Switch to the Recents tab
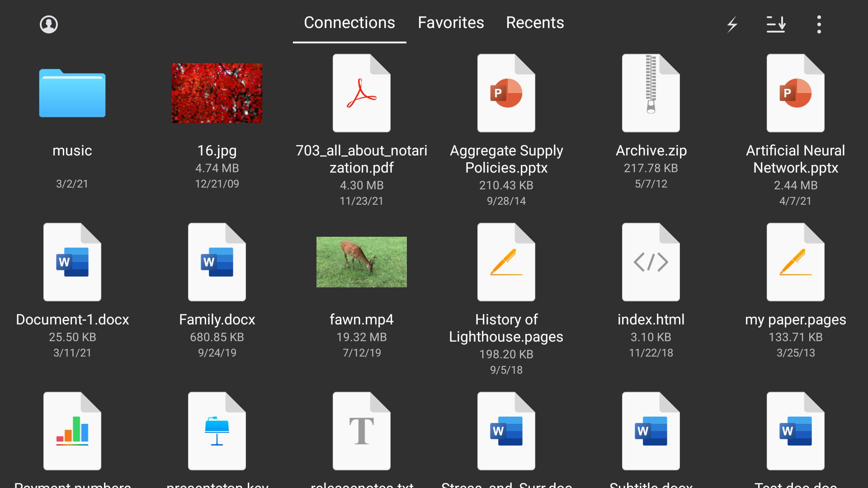 point(535,23)
